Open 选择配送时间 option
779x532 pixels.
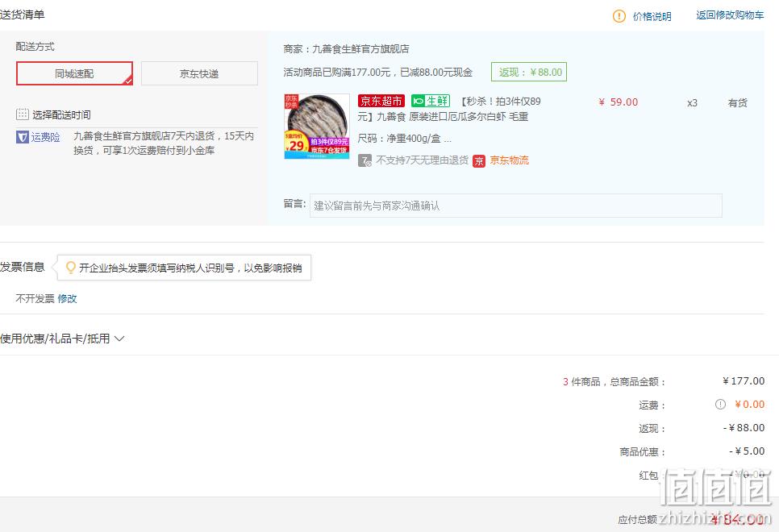(61, 114)
